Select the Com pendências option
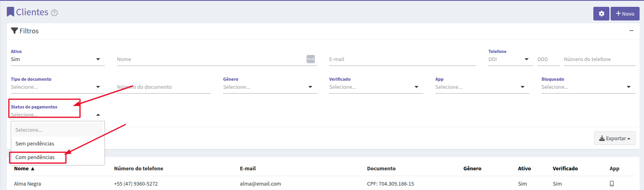 57,157
